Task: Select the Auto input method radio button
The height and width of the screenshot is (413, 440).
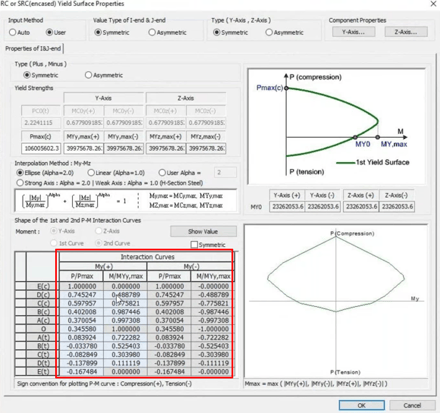Action: pos(13,32)
